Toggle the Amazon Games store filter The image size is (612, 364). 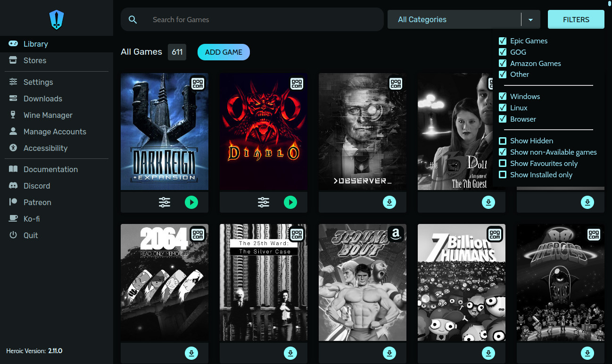coord(503,64)
